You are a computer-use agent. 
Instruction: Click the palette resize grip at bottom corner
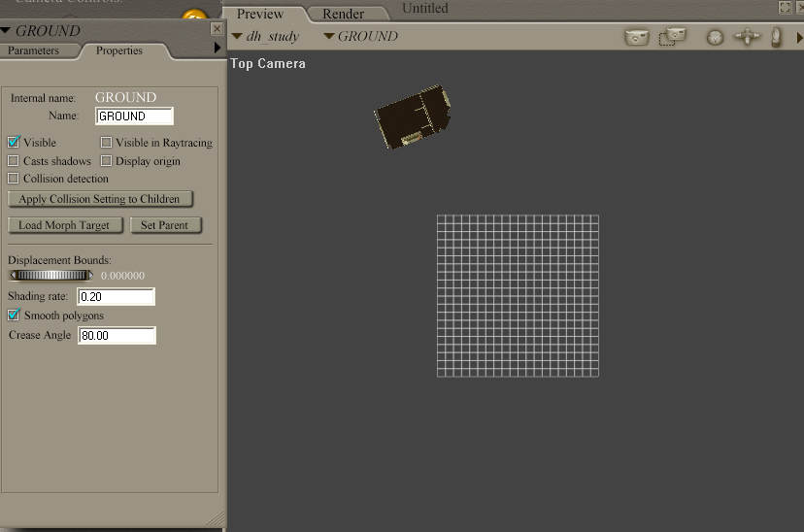click(x=216, y=518)
